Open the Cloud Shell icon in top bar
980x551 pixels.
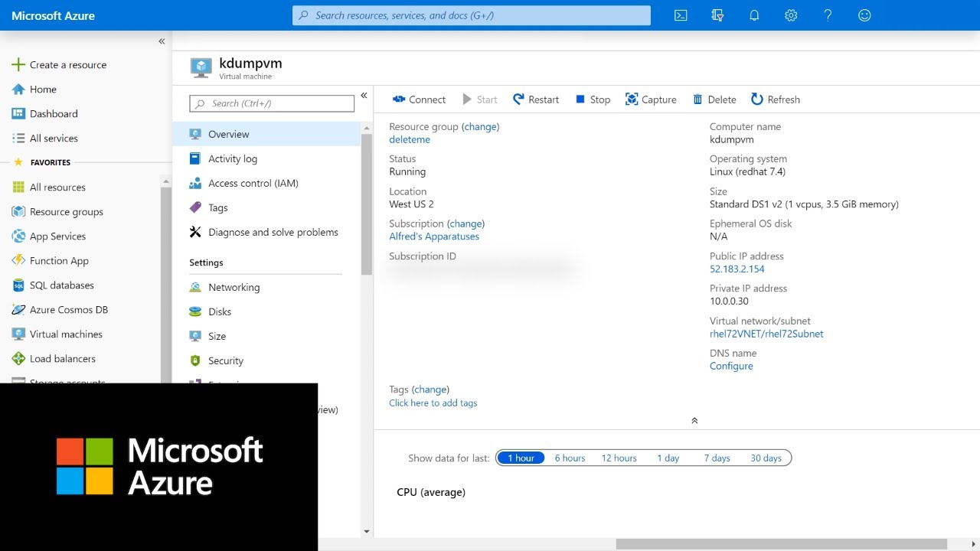point(680,15)
